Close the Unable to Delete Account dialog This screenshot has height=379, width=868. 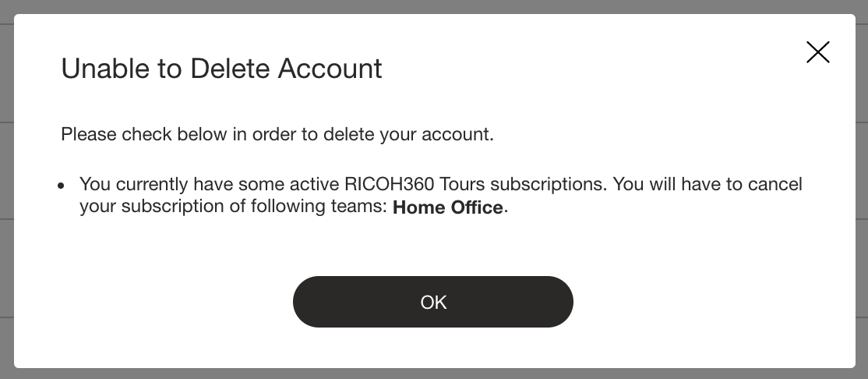pos(817,52)
